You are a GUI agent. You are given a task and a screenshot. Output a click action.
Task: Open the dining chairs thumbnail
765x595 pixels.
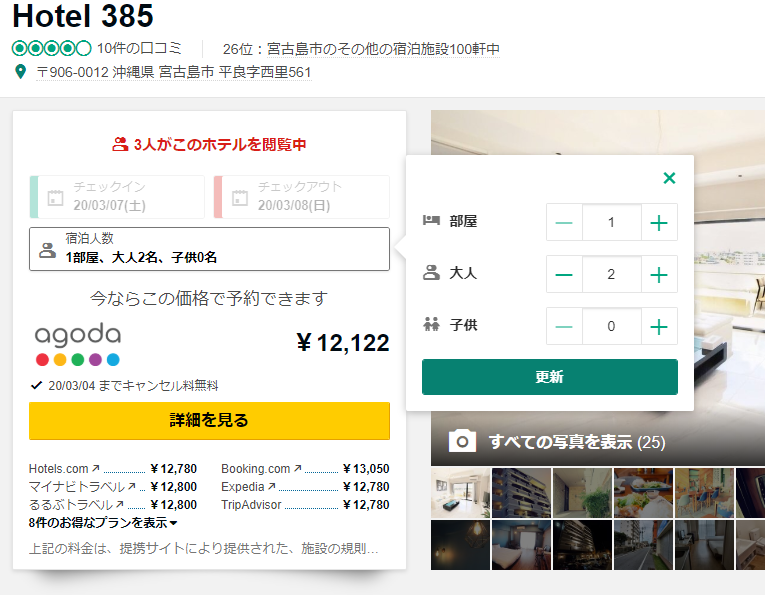click(704, 493)
